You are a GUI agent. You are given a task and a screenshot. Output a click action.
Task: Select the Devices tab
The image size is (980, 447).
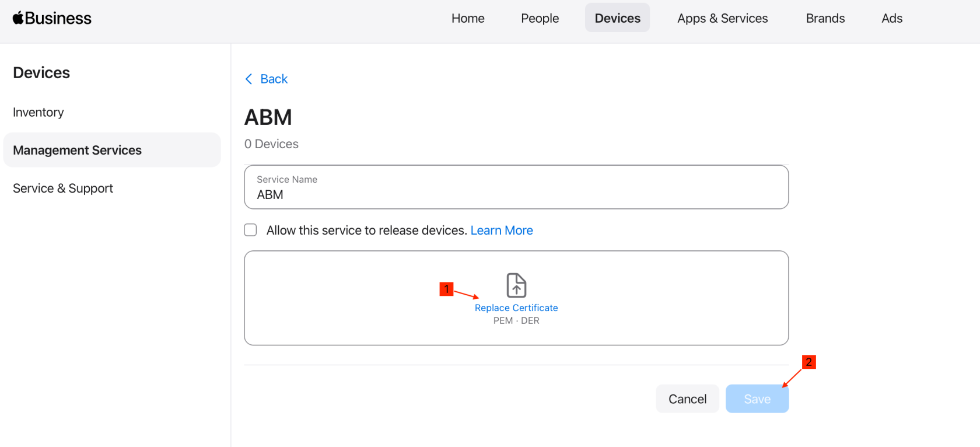pyautogui.click(x=617, y=18)
